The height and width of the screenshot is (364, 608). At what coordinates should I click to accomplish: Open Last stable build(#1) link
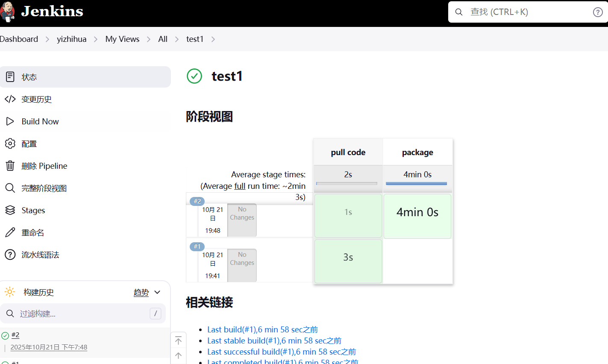click(x=274, y=341)
